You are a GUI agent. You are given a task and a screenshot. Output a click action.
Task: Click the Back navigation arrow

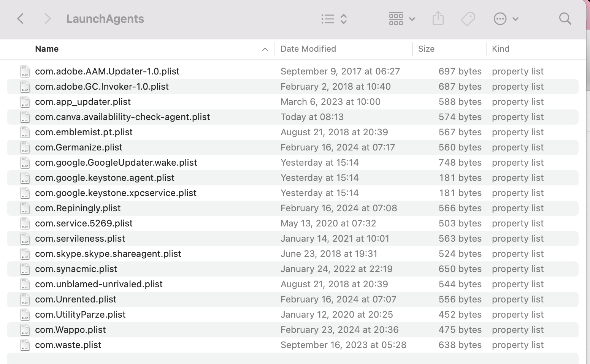pyautogui.click(x=21, y=19)
